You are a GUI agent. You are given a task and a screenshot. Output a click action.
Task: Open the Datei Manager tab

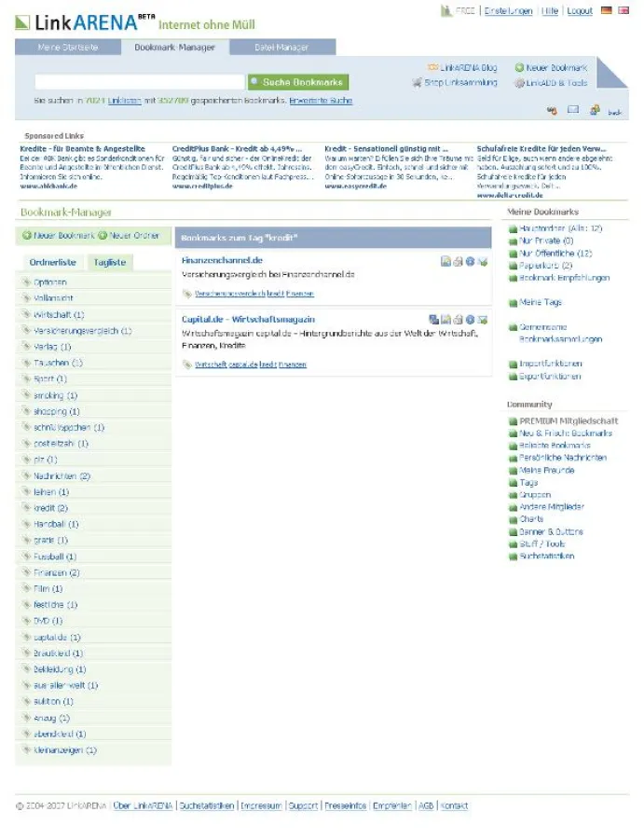(281, 48)
